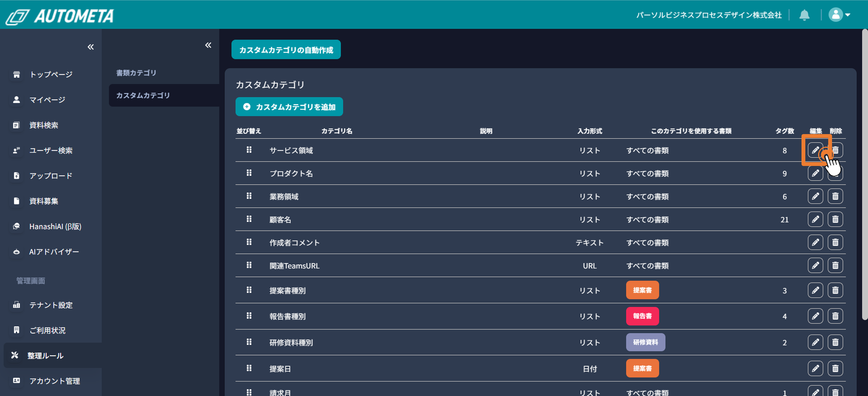Click the 顧客名 tag count 21
This screenshot has height=396, width=868.
point(784,220)
